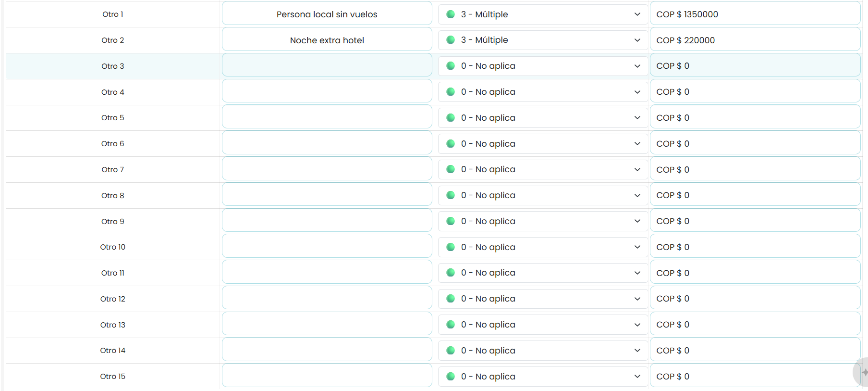
Task: Expand the Otro 3 'No aplica' dropdown
Action: click(542, 66)
